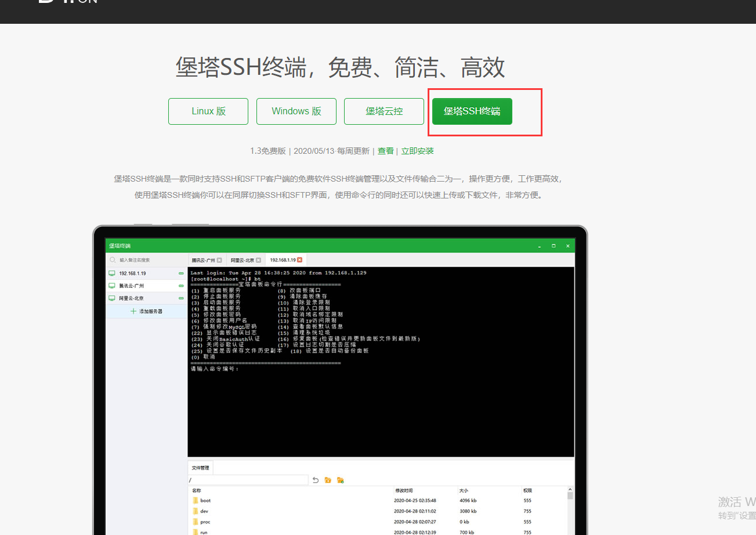Click the file path input showing /
Screen dimensions: 756x535
pos(248,480)
